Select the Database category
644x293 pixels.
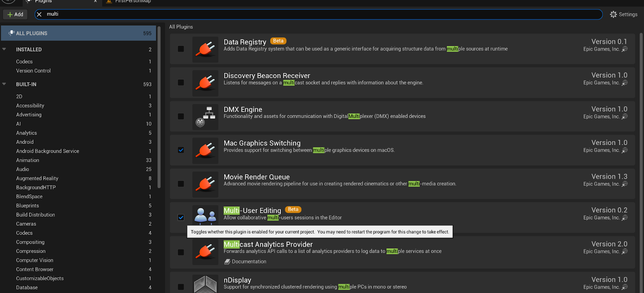[x=78, y=287]
